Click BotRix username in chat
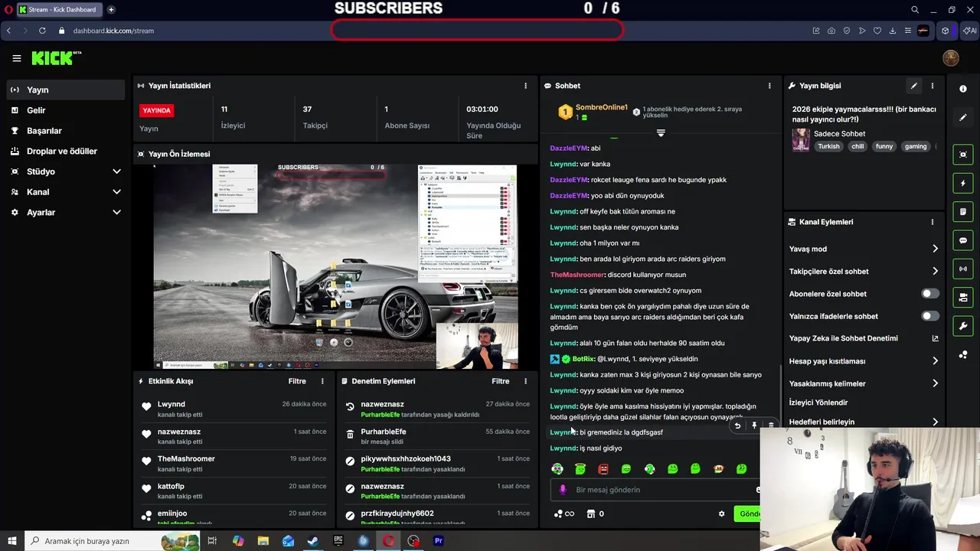Screen dimensions: 980x551 (583, 359)
